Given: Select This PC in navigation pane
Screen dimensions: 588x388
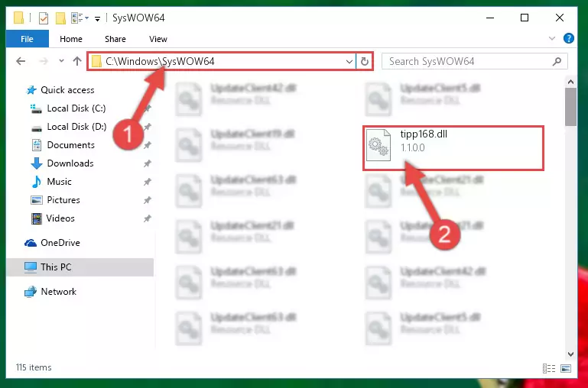Looking at the screenshot, I should tap(80, 267).
